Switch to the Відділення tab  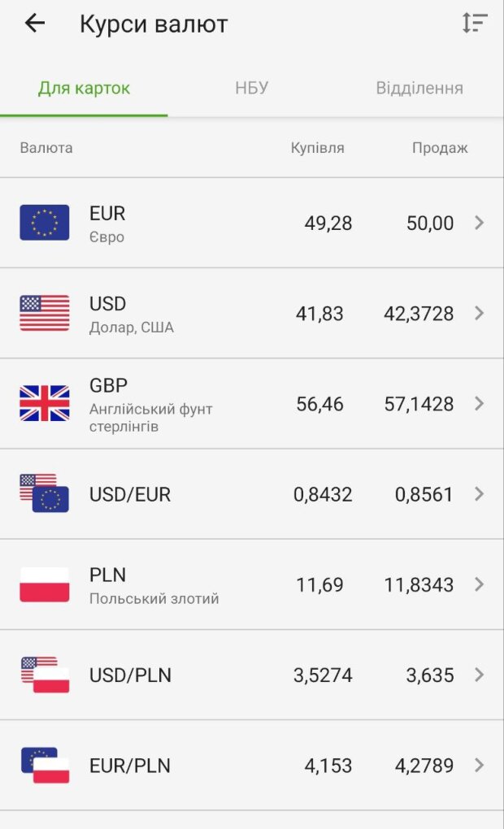click(419, 88)
